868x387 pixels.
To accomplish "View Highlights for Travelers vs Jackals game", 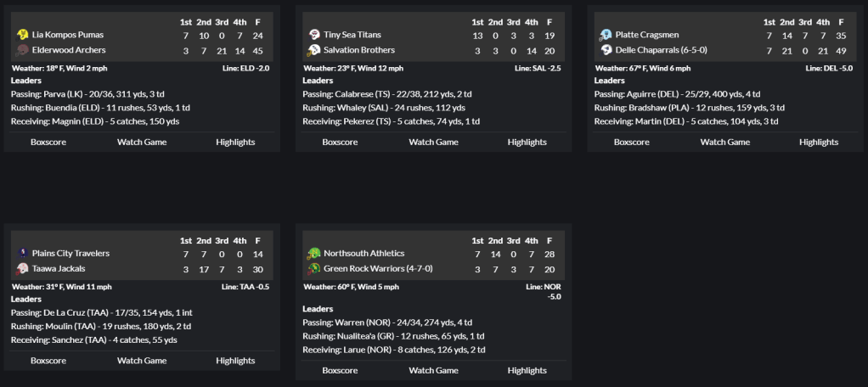I will click(x=235, y=361).
